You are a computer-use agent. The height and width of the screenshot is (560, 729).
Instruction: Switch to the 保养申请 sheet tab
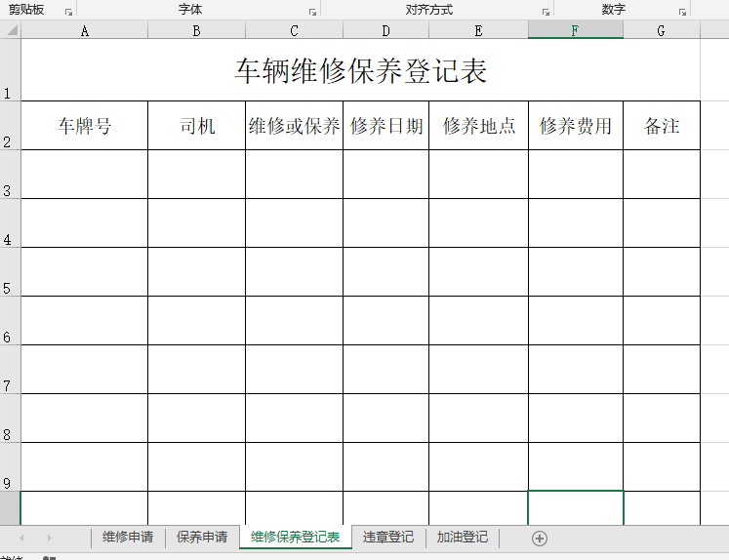[x=202, y=538]
